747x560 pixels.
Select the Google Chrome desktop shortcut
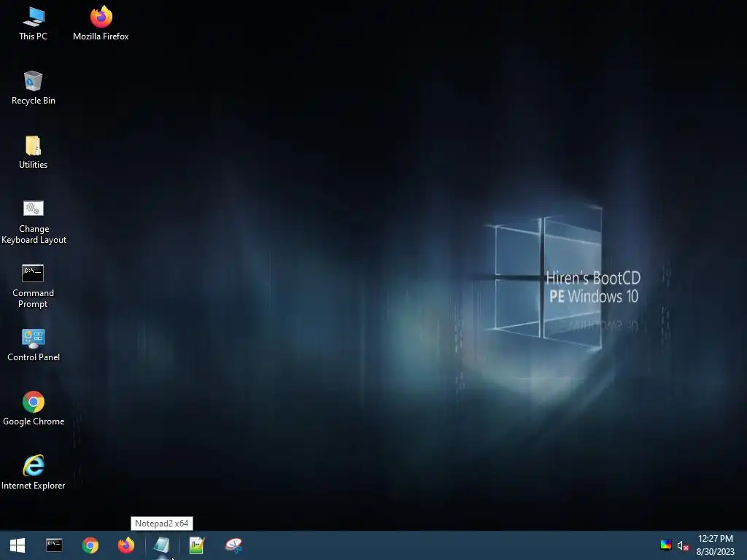(34, 409)
